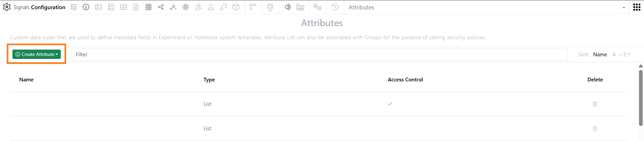
Task: Delete the second List attribute
Action: (595, 129)
